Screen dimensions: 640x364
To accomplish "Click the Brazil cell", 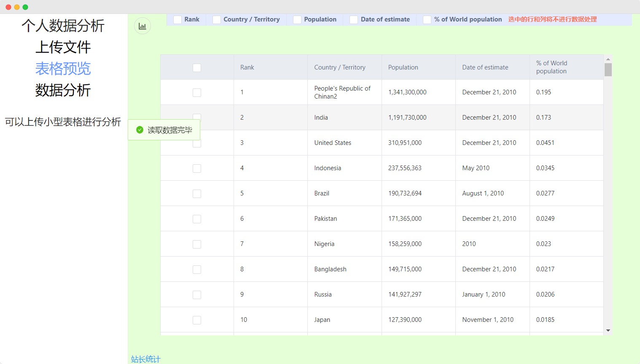I will pos(345,193).
